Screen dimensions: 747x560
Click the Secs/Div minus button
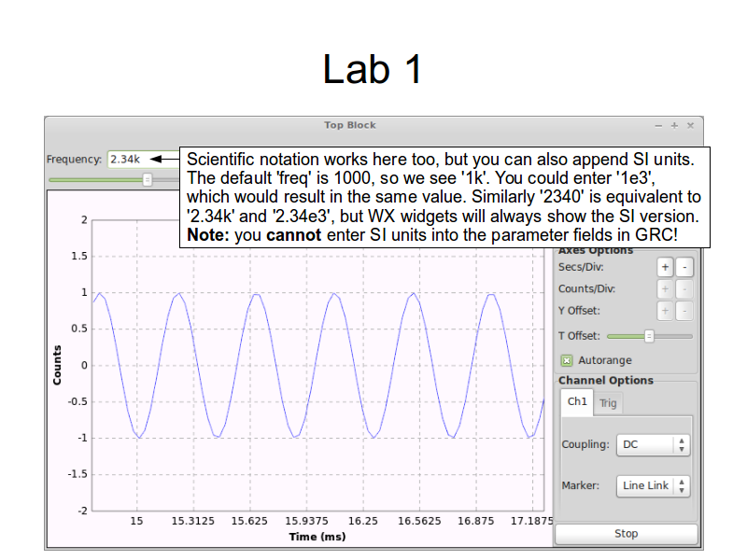coord(684,267)
